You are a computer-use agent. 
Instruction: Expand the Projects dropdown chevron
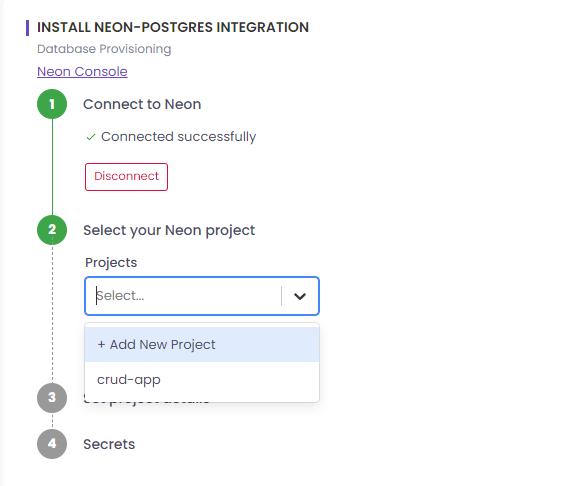[300, 296]
